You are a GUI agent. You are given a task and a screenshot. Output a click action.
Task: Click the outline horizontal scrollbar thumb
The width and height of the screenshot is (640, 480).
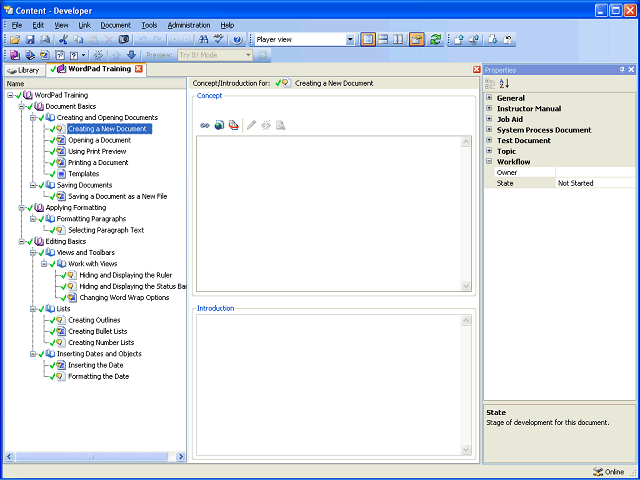click(x=91, y=457)
